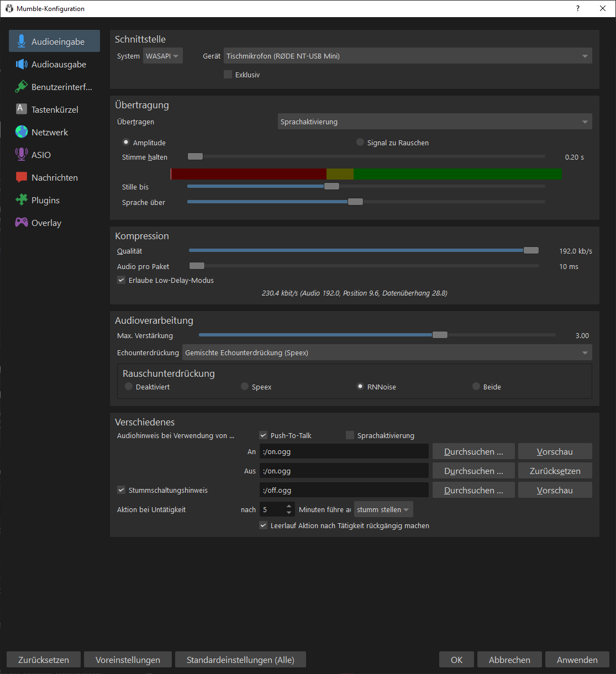This screenshot has width=616, height=674.
Task: Click the Stille bis slider handle
Action: click(331, 186)
